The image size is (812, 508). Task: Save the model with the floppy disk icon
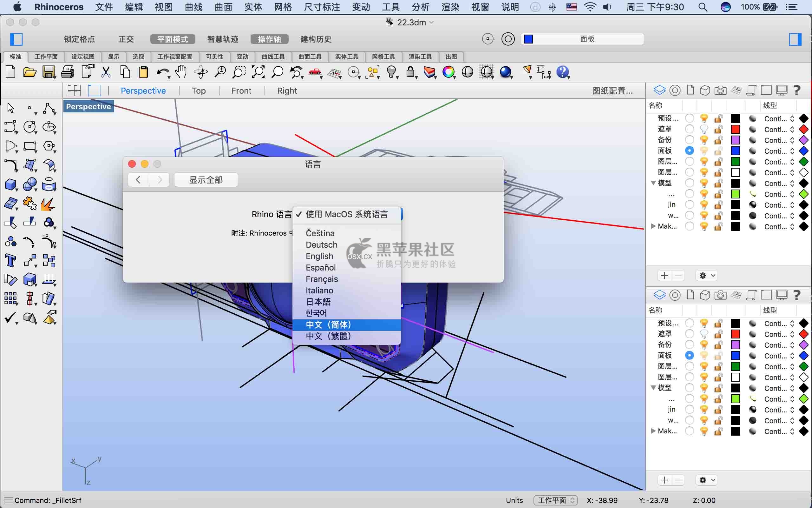pyautogui.click(x=49, y=72)
